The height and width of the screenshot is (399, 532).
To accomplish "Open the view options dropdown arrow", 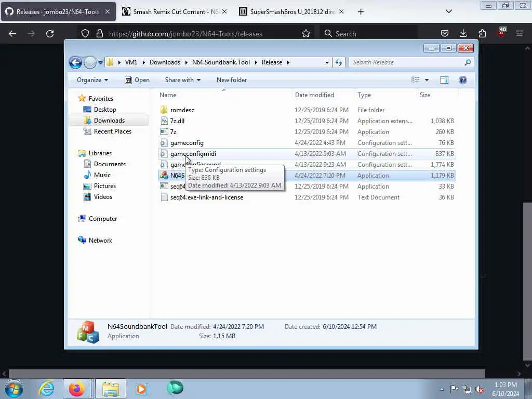I will pyautogui.click(x=427, y=80).
